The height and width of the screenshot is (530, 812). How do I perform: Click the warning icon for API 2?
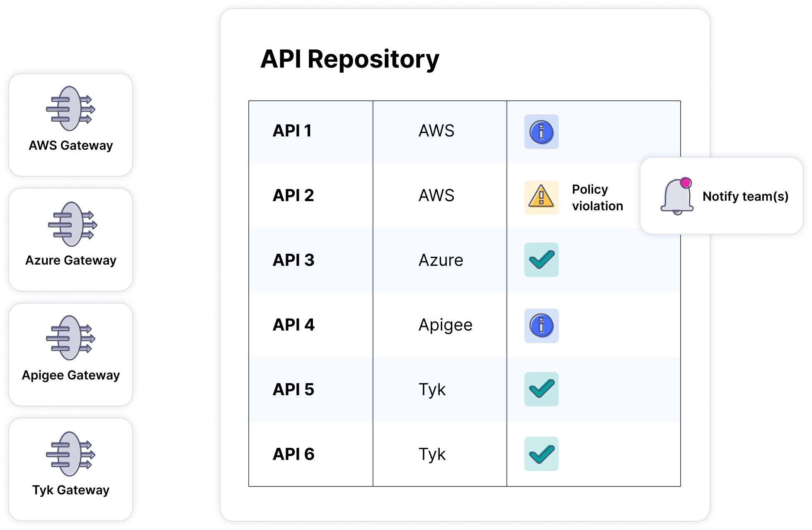(x=541, y=197)
